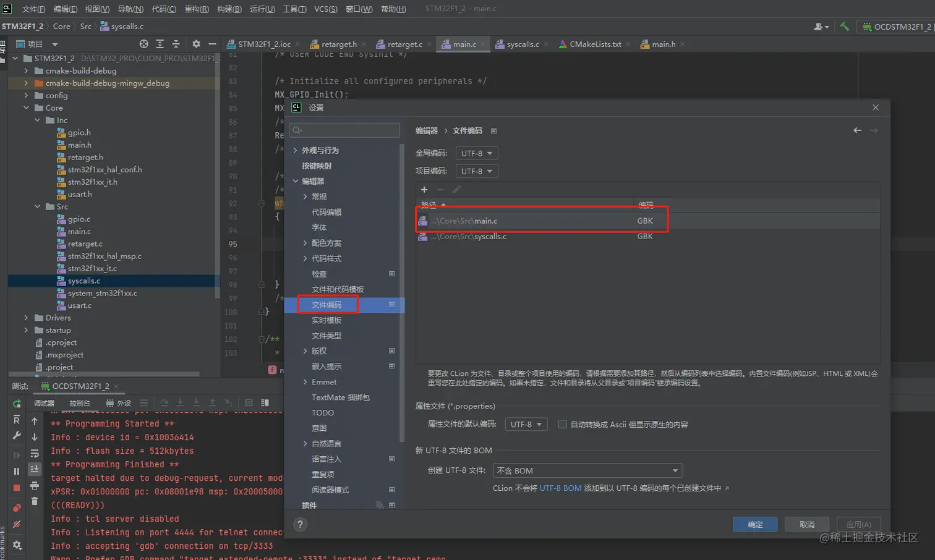Expand all in the project panel toolbar
The image size is (935, 560).
point(160,44)
